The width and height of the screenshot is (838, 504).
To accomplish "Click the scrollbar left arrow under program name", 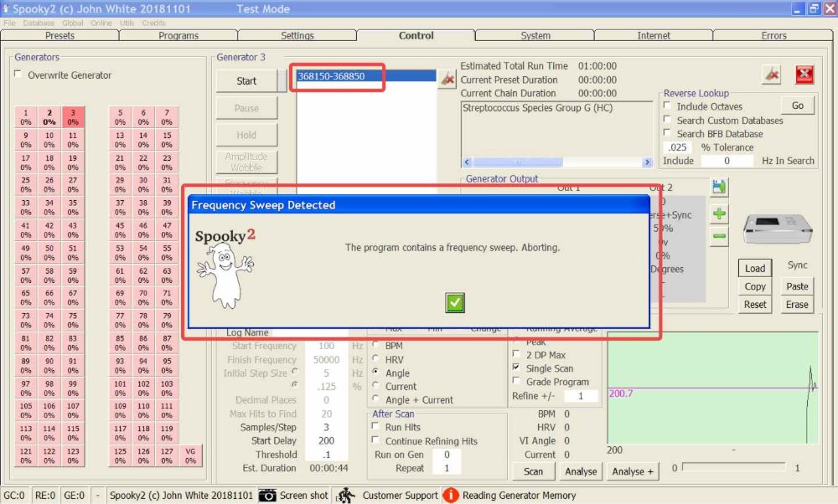I will [x=467, y=162].
